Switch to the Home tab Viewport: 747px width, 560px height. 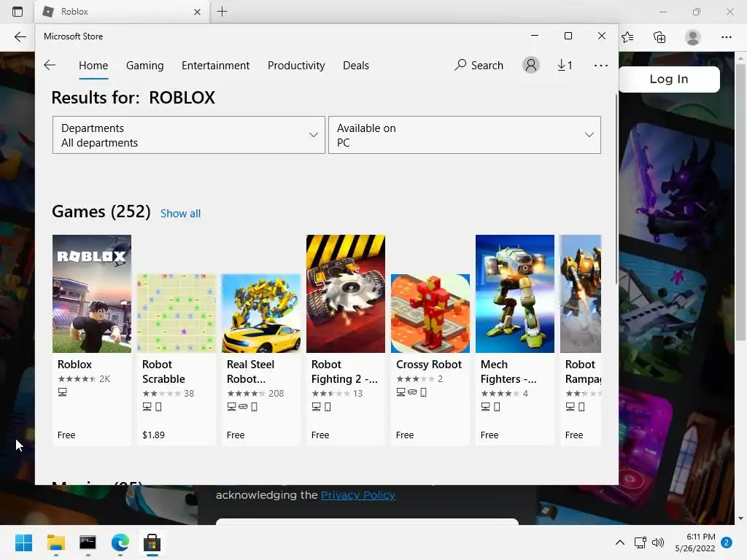pos(93,65)
